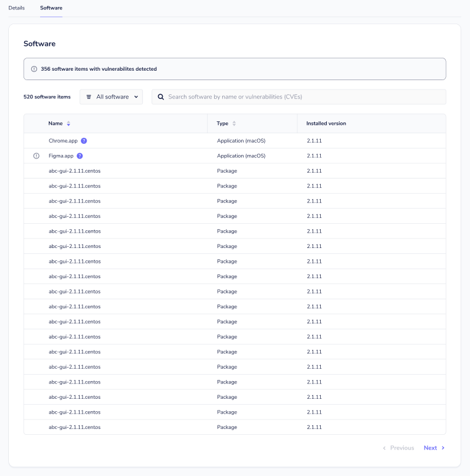Screen dimensions: 470x476
Task: Open the Figma.app entry
Action: coord(60,156)
